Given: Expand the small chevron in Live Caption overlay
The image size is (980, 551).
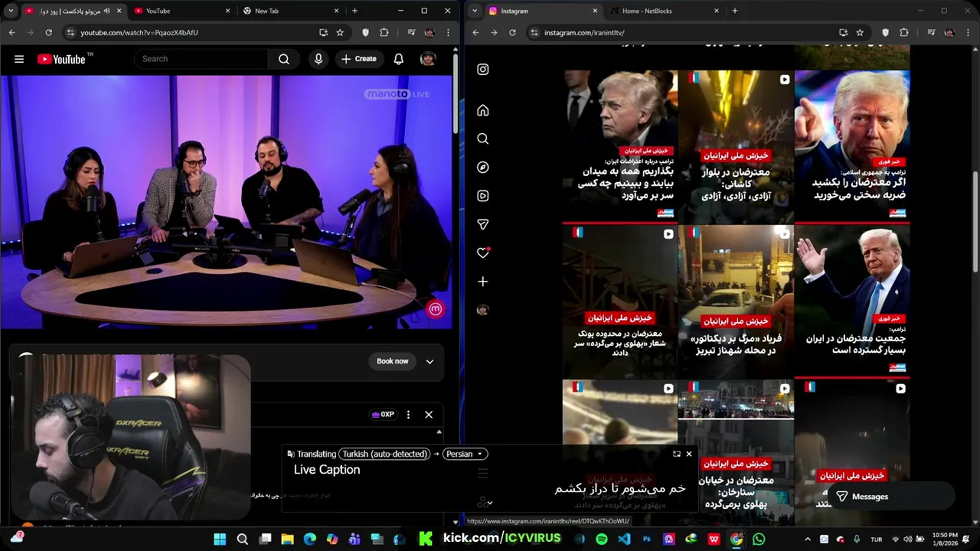Looking at the screenshot, I should tap(489, 503).
